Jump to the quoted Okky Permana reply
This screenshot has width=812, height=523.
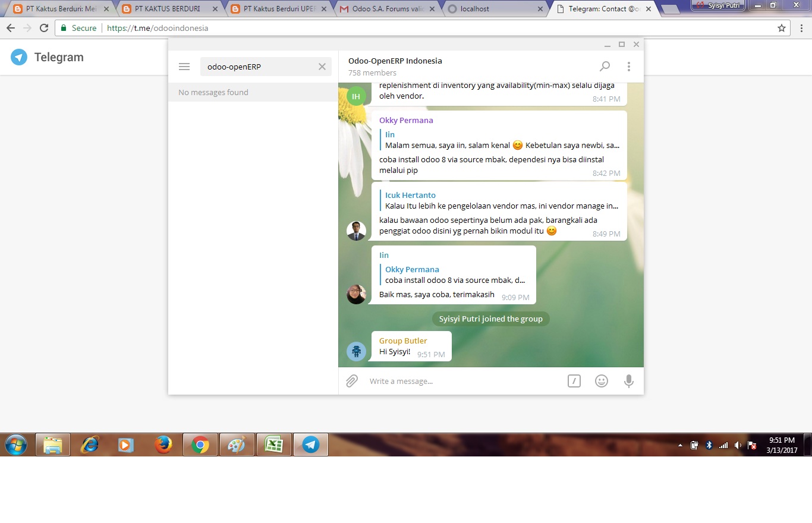tap(455, 275)
